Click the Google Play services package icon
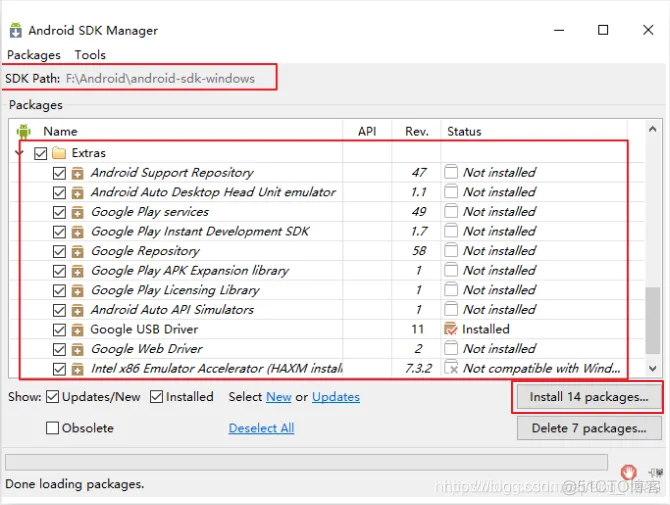 click(x=77, y=212)
